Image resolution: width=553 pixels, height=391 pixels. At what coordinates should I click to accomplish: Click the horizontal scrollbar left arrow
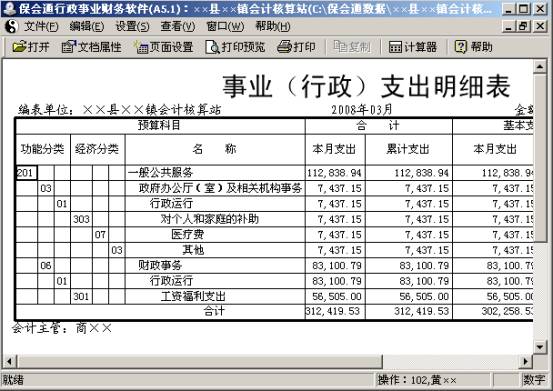pyautogui.click(x=10, y=361)
